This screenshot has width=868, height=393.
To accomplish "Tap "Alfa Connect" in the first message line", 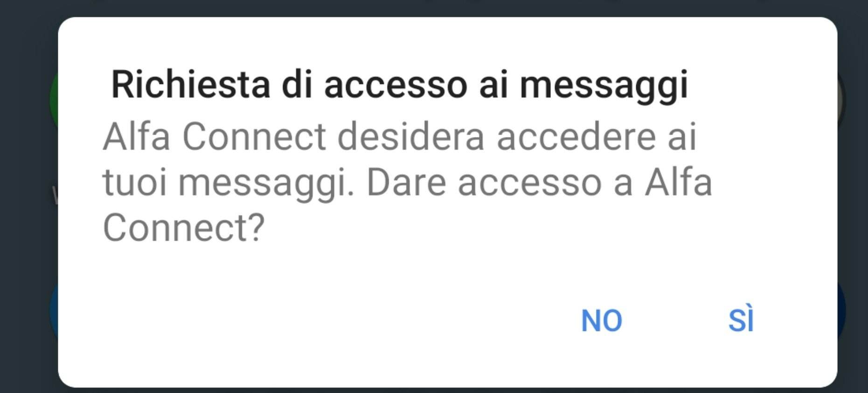I will point(214,137).
